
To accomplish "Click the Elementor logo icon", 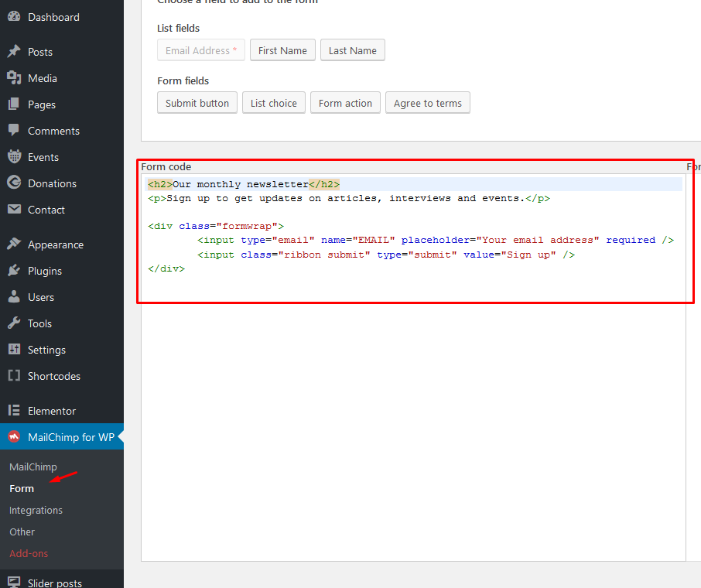I will tap(14, 411).
